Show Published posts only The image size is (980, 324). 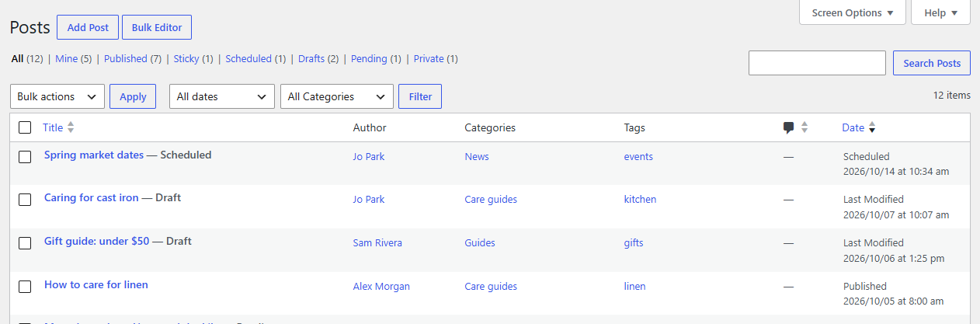pos(126,58)
